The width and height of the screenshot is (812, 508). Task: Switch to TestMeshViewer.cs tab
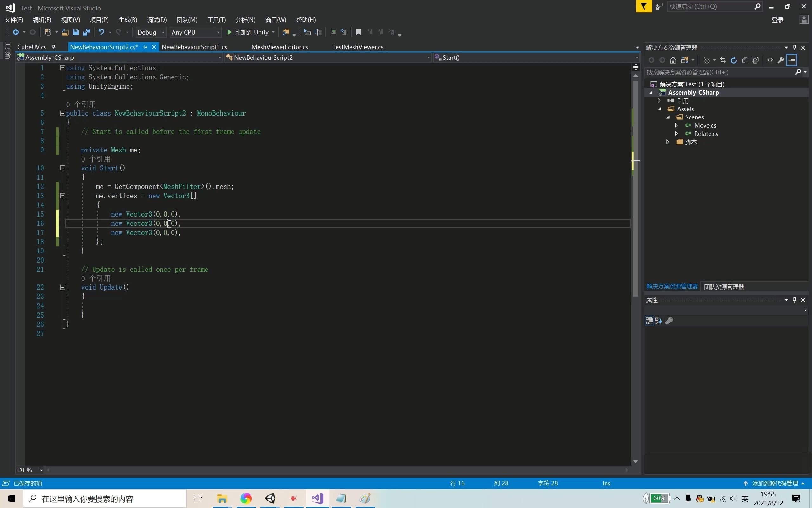(x=358, y=47)
